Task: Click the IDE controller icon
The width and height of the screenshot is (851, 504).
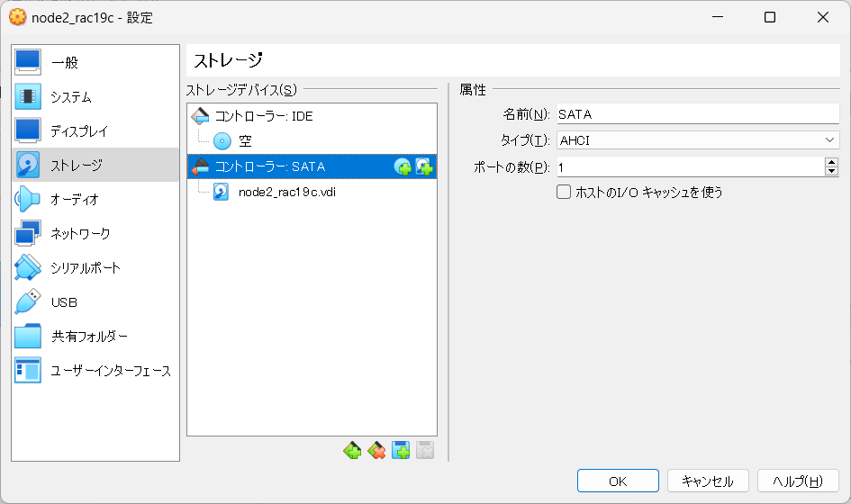Action: tap(200, 115)
